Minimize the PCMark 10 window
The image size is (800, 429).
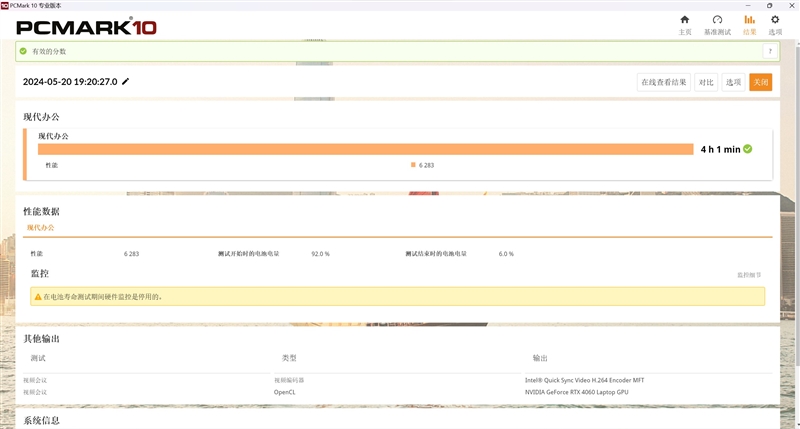point(748,5)
